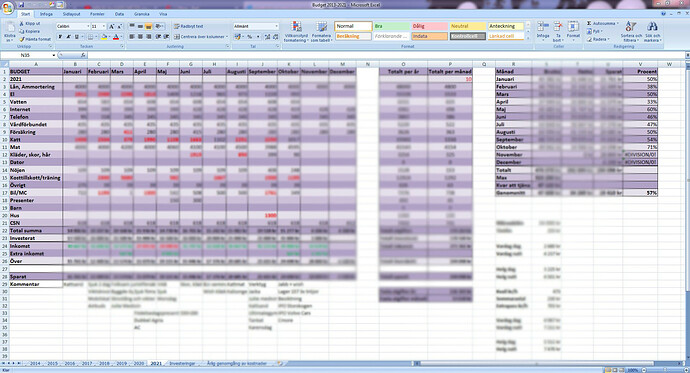Image resolution: width=690 pixels, height=373 pixels.
Task: Apply the Dålig cell style
Action: (x=429, y=26)
